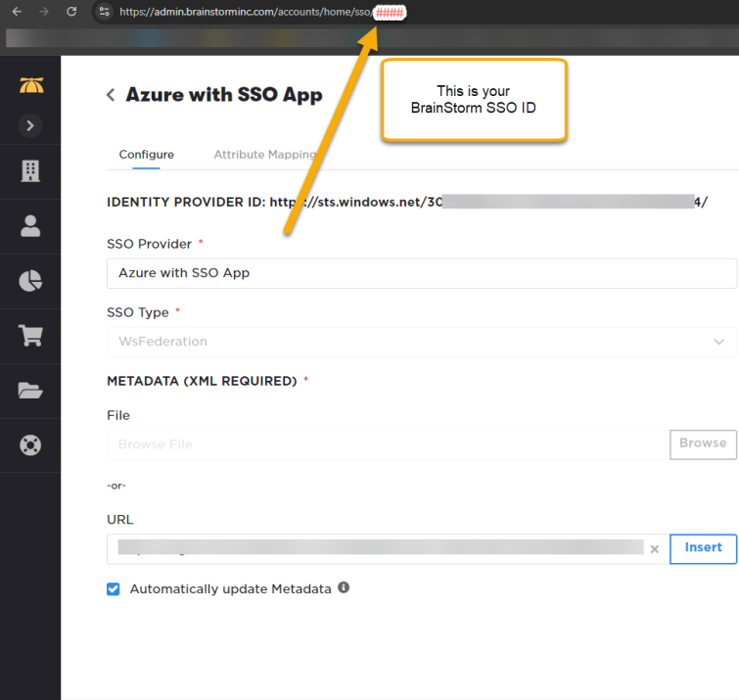Open the life ring support sidebar icon

click(30, 445)
